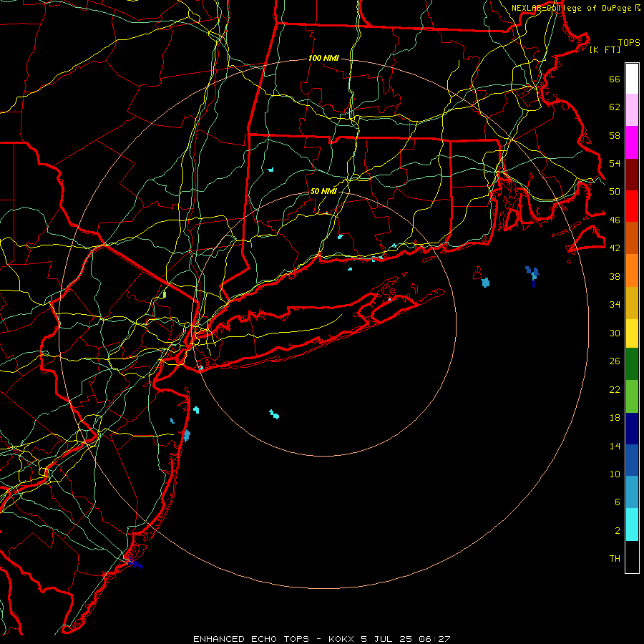Click the dark orange legend swatch near 42

[x=632, y=238]
